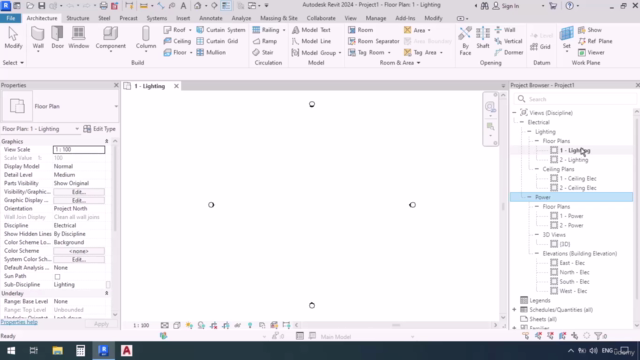
Task: Open the File menu
Action: (11, 18)
